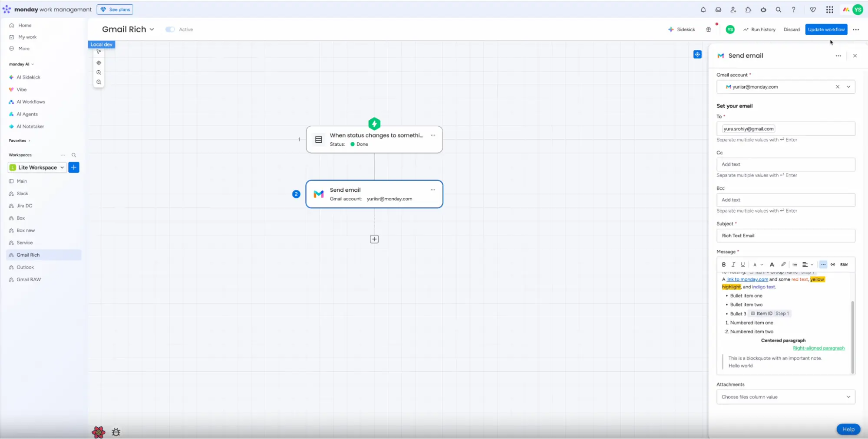Open the nine-dot products switcher
This screenshot has height=439, width=868.
pos(829,10)
